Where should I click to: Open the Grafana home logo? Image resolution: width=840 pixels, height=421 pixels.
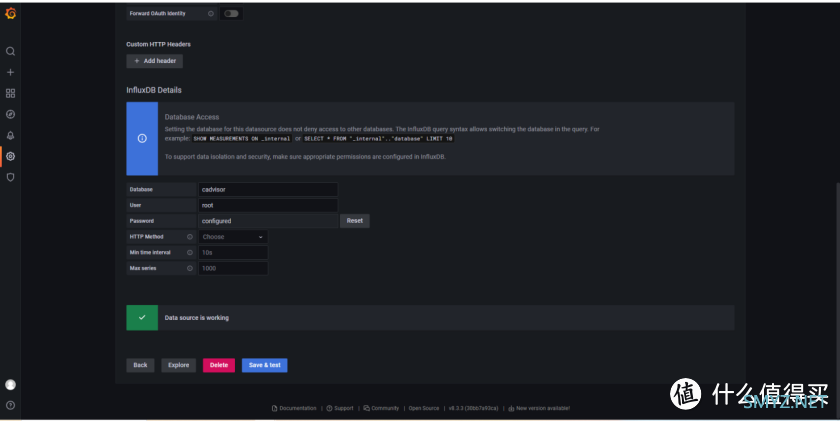[x=10, y=13]
